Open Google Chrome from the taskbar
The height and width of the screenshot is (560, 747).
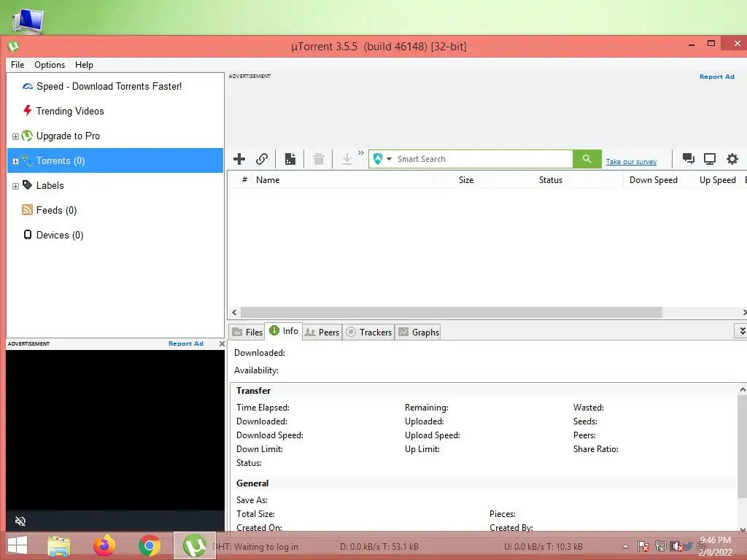[x=149, y=545]
